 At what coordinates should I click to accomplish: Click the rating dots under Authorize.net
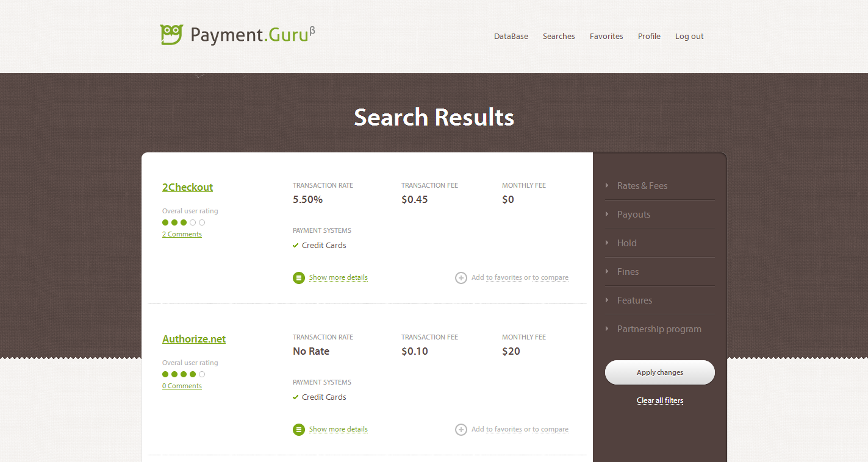click(x=184, y=374)
